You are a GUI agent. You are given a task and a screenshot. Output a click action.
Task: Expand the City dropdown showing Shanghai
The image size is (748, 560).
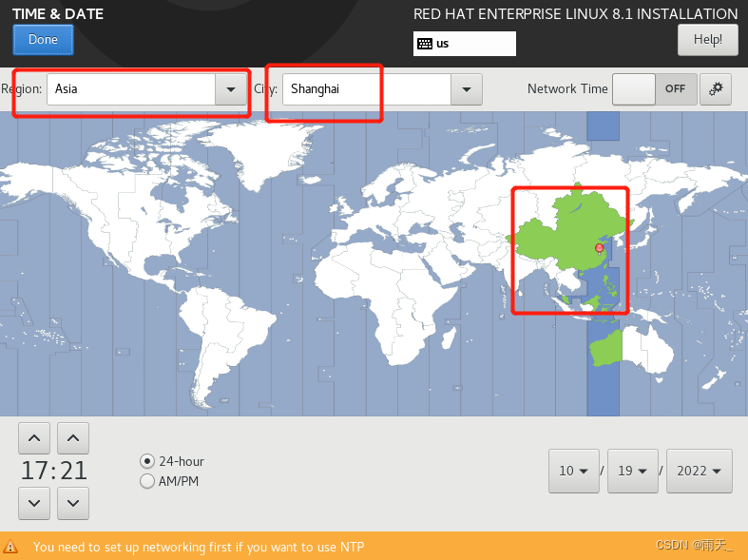pos(467,89)
